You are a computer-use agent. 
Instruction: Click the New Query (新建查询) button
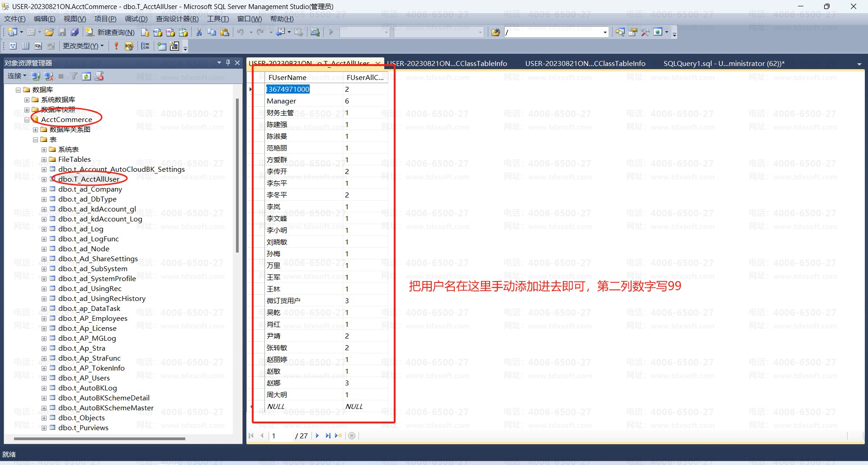[x=110, y=32]
